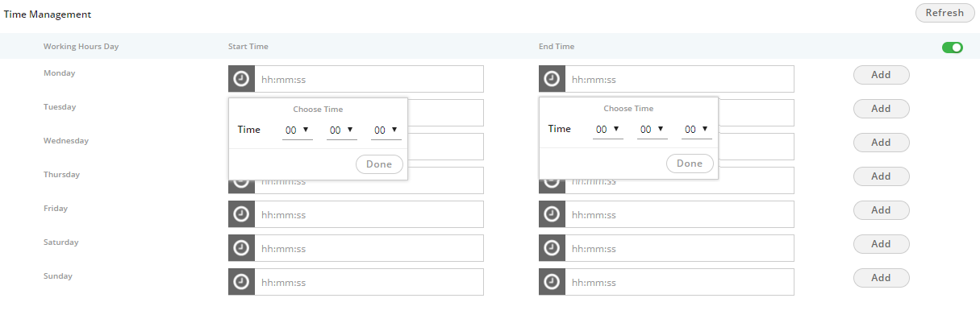Viewport: 980px width, 319px height.
Task: Focus the Friday End Time input field
Action: (679, 214)
